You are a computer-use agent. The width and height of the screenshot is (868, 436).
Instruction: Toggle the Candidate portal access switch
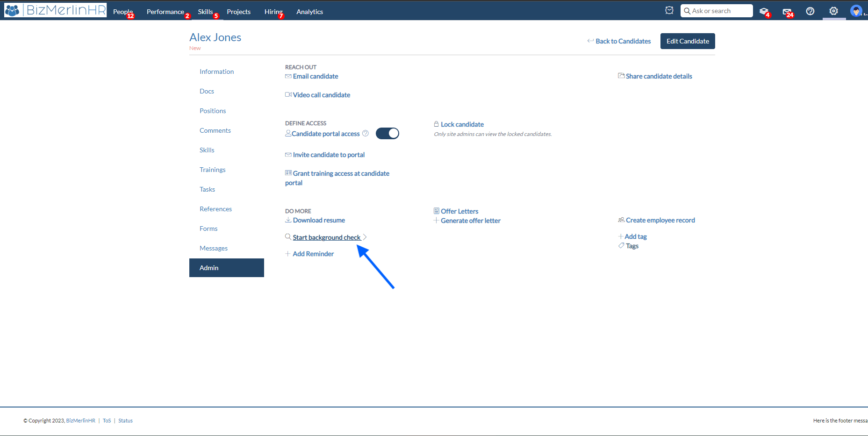pyautogui.click(x=387, y=134)
